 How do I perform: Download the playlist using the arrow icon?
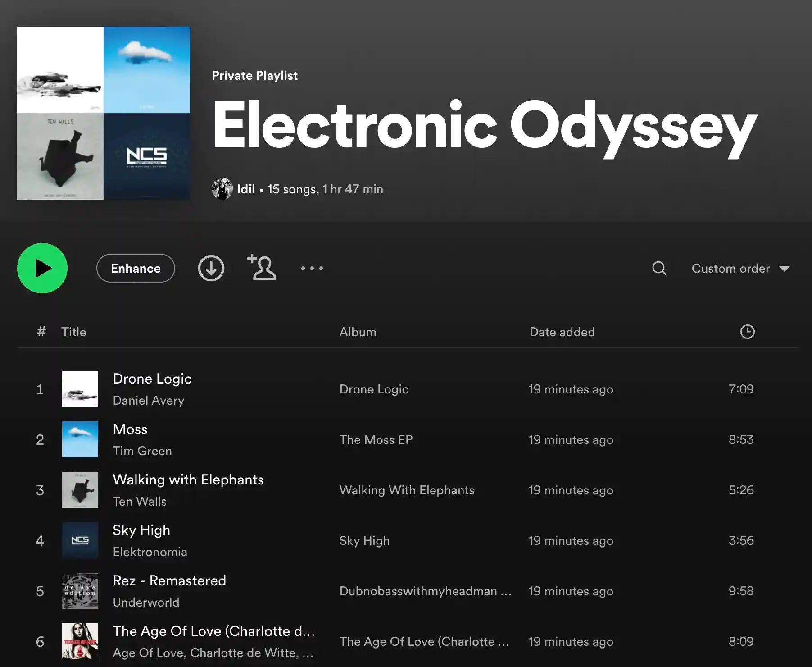point(211,268)
